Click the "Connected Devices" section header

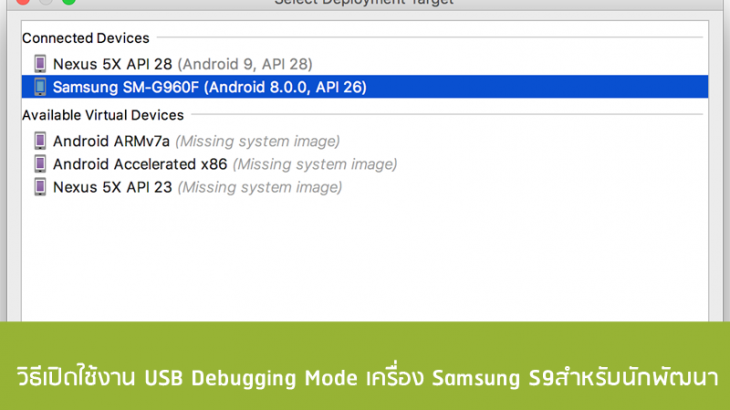point(86,38)
